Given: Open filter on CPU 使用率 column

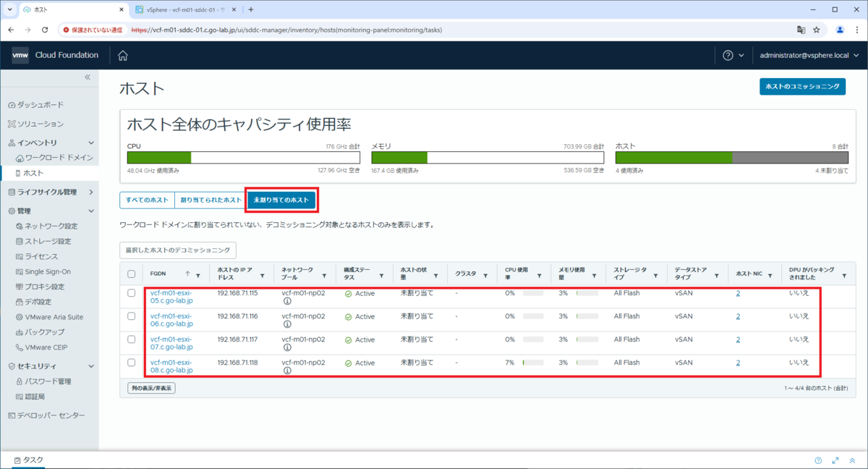Looking at the screenshot, I should [x=540, y=276].
